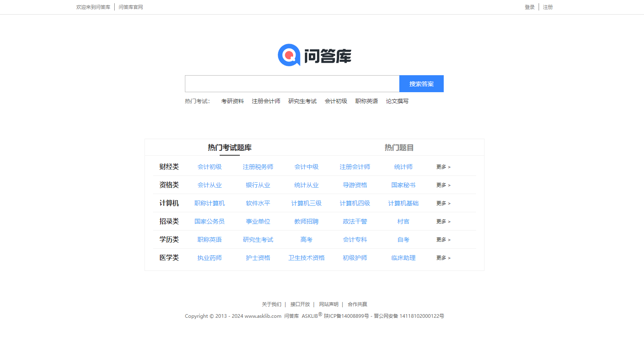Click the 搜索答案 button
The height and width of the screenshot is (338, 644).
pyautogui.click(x=422, y=84)
